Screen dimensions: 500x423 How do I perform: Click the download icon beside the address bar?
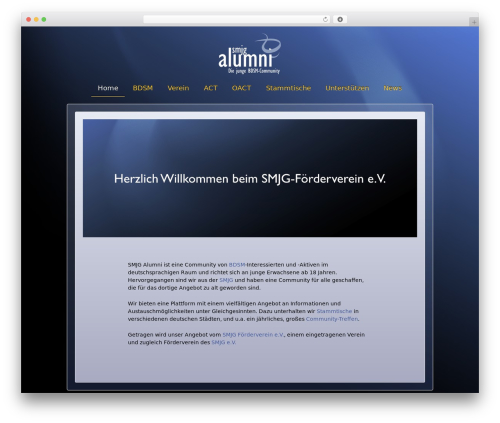340,20
